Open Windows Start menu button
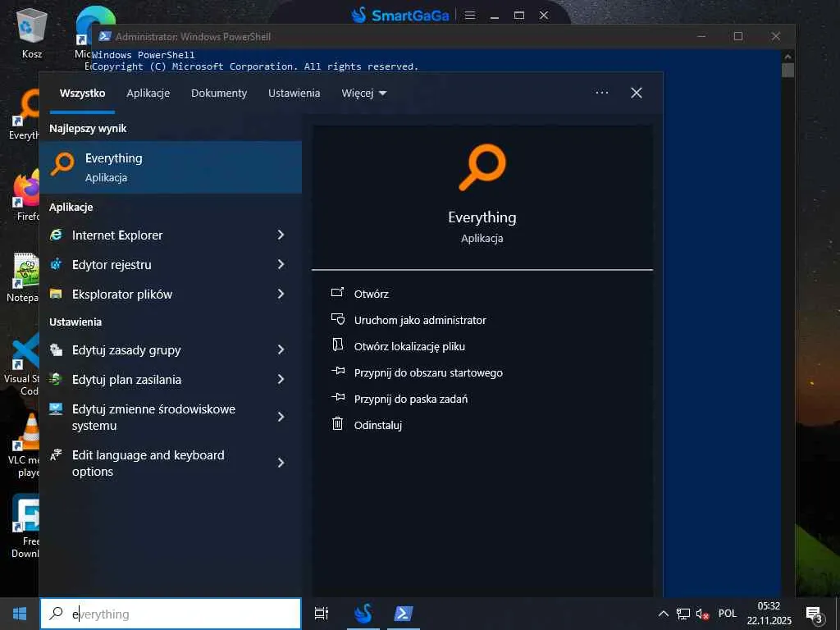This screenshot has width=840, height=630. (x=20, y=614)
